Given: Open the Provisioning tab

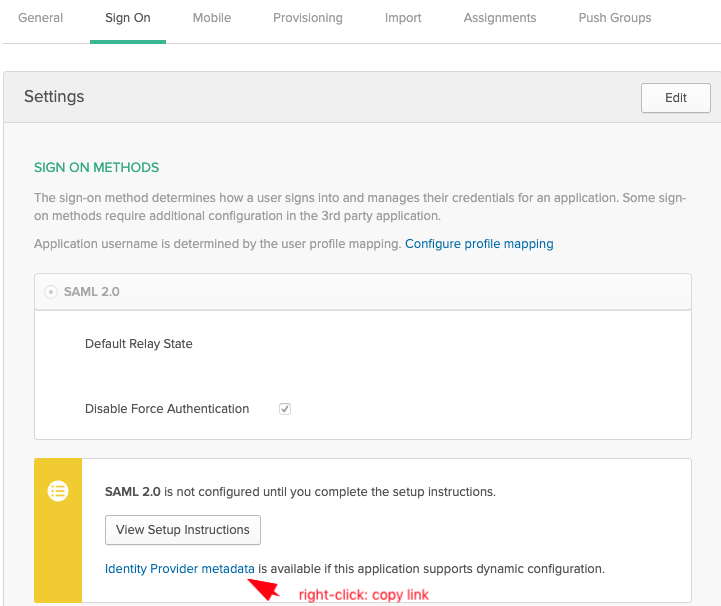Looking at the screenshot, I should [307, 18].
